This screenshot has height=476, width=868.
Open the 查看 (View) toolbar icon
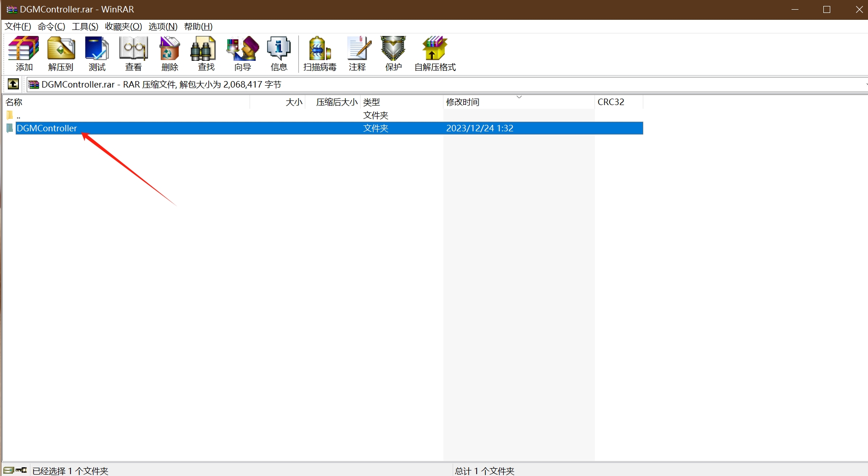[134, 48]
